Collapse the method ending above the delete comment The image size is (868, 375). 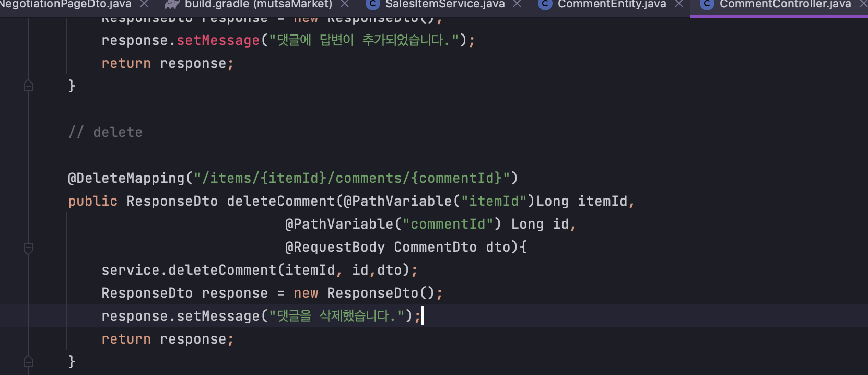(28, 86)
